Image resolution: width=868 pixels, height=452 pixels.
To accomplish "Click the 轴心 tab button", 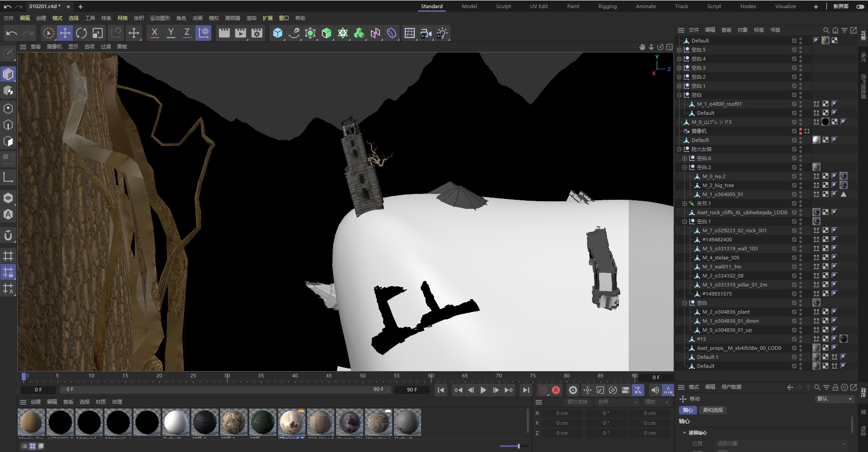I will 688,410.
